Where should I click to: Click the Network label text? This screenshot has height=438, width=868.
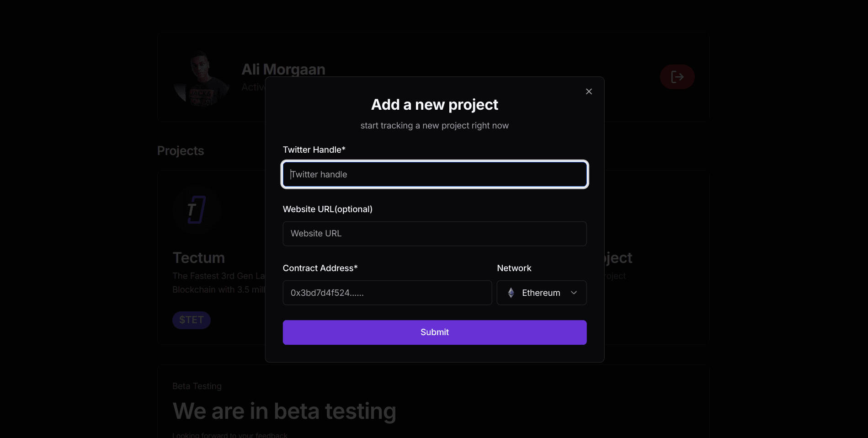(514, 268)
